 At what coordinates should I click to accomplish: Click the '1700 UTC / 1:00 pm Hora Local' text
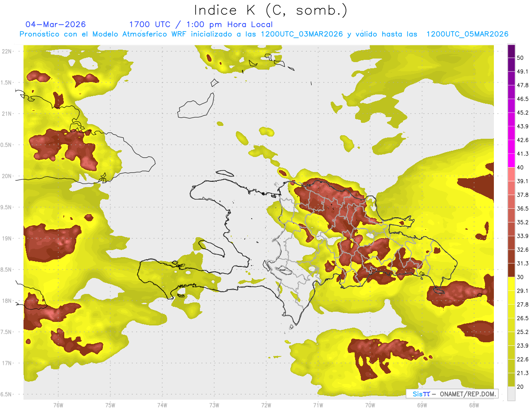(x=201, y=24)
